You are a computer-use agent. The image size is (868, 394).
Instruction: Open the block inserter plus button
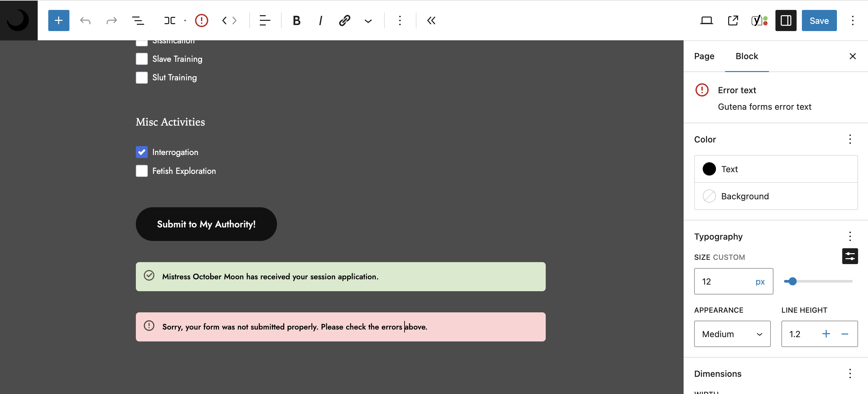pos(59,20)
